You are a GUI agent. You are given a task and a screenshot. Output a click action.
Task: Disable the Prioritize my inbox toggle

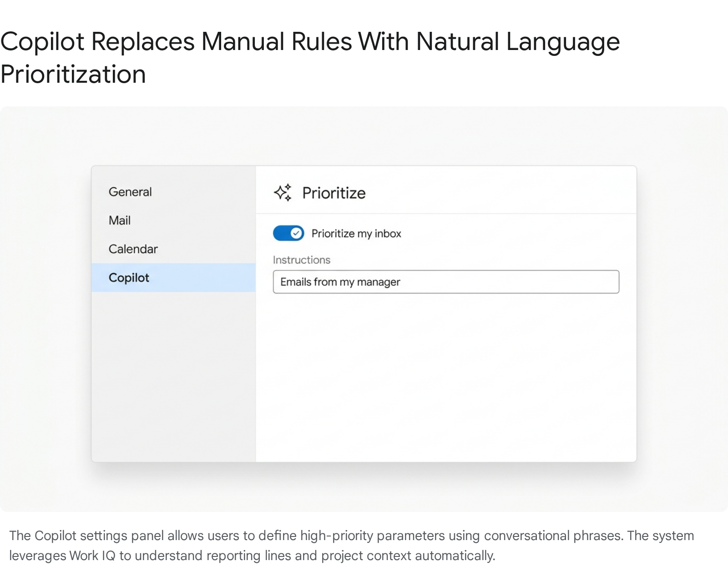(x=288, y=233)
